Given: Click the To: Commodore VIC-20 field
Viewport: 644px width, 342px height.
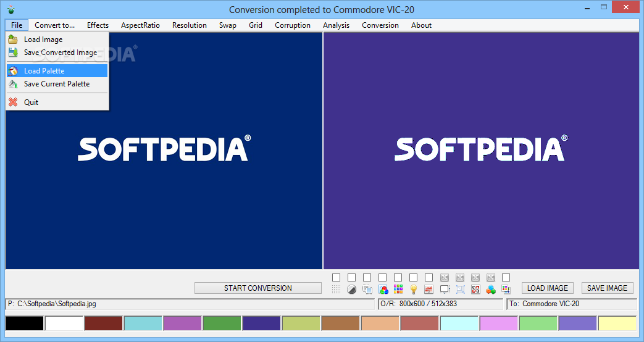Looking at the screenshot, I should coord(572,304).
